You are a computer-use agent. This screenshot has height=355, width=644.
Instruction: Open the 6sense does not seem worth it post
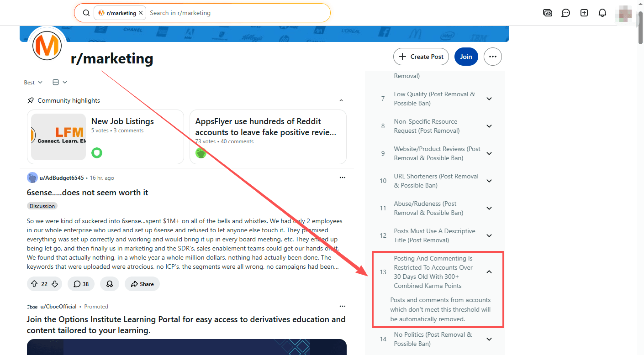pyautogui.click(x=88, y=193)
